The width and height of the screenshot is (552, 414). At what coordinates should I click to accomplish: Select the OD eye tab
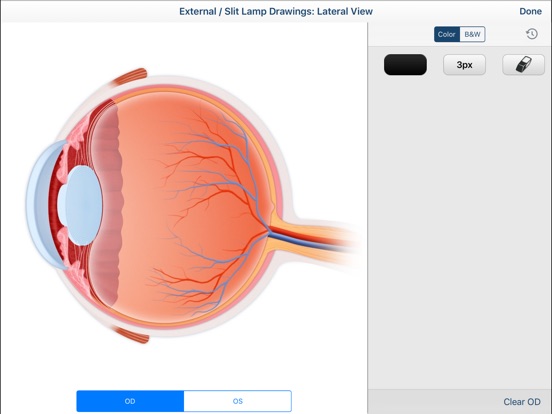coord(130,401)
